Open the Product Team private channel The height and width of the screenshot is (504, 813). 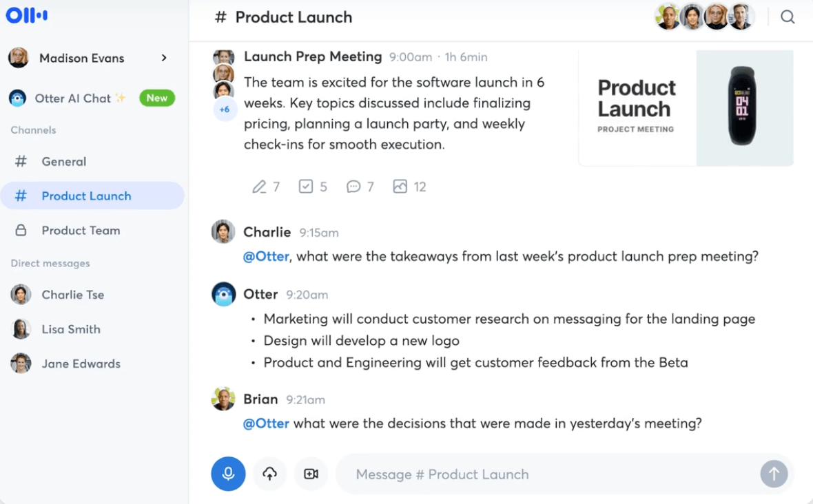pos(81,231)
